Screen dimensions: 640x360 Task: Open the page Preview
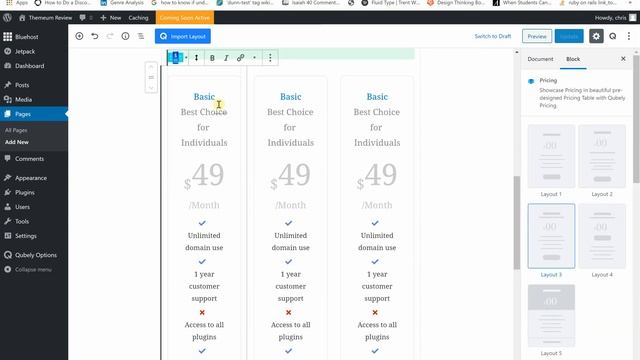537,36
